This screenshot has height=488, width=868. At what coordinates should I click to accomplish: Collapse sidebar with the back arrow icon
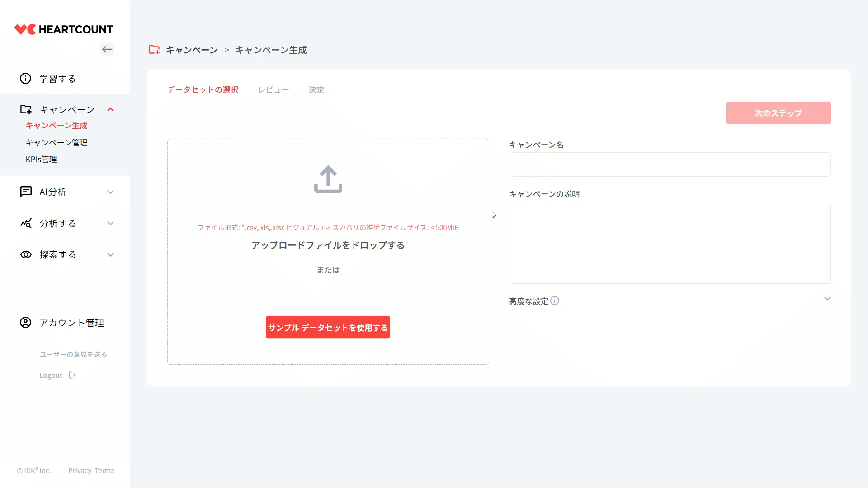pyautogui.click(x=107, y=49)
